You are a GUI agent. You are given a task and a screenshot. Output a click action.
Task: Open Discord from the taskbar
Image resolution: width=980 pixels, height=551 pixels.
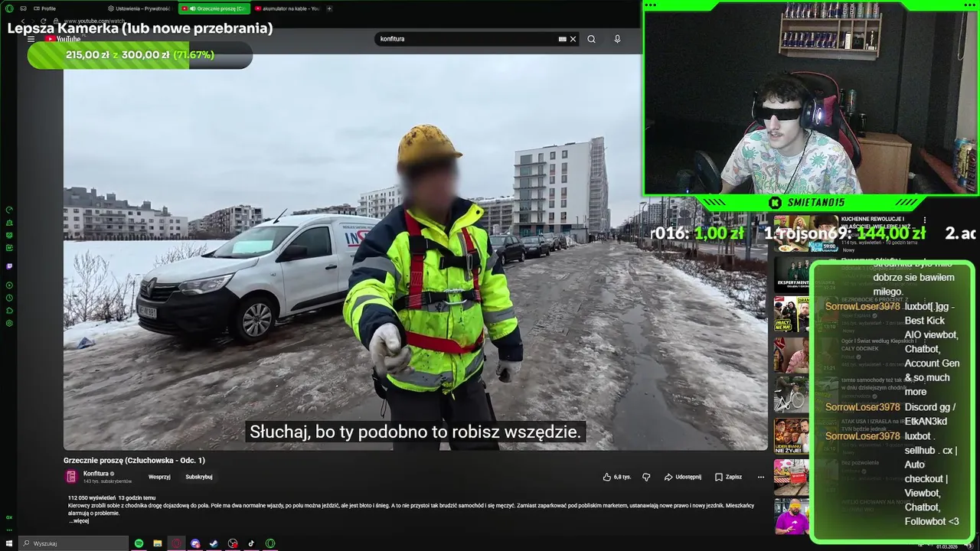click(195, 543)
